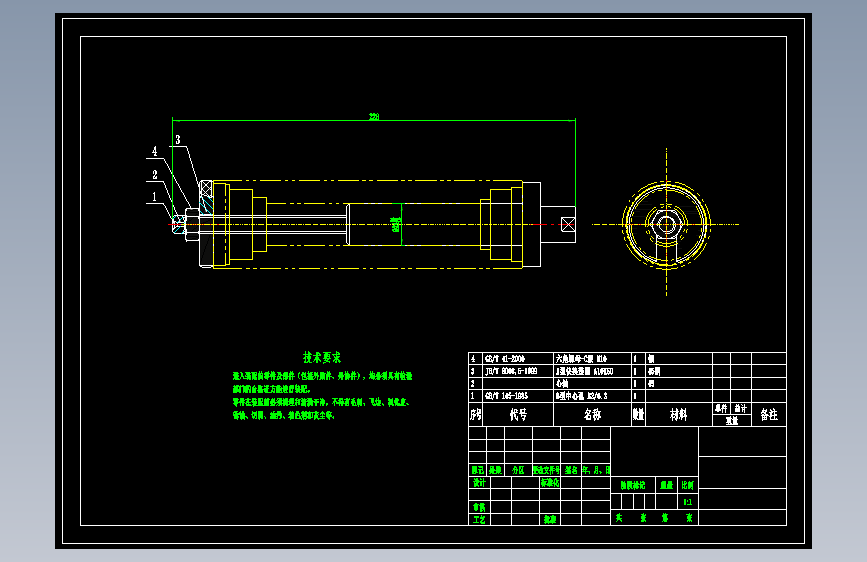The width and height of the screenshot is (867, 562).
Task: Click the 备注 header cell in the parts list
Action: point(769,414)
